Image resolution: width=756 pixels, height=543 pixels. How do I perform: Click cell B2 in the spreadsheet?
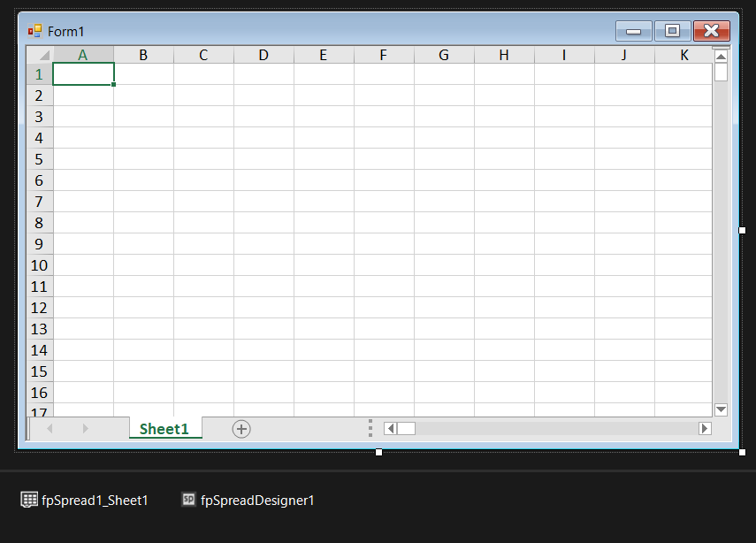click(x=143, y=96)
